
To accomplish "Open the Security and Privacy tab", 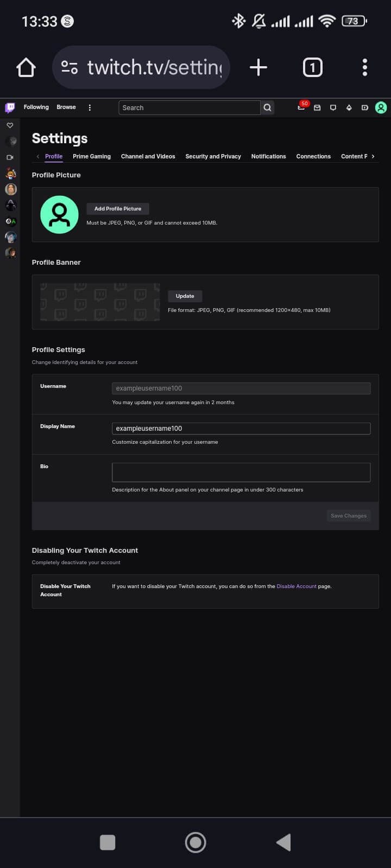I will pyautogui.click(x=213, y=156).
